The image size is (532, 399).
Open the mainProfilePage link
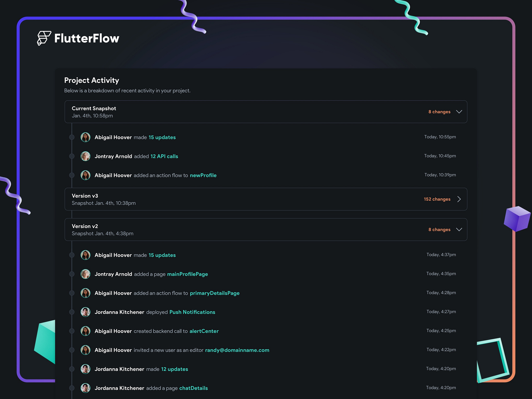tap(187, 274)
